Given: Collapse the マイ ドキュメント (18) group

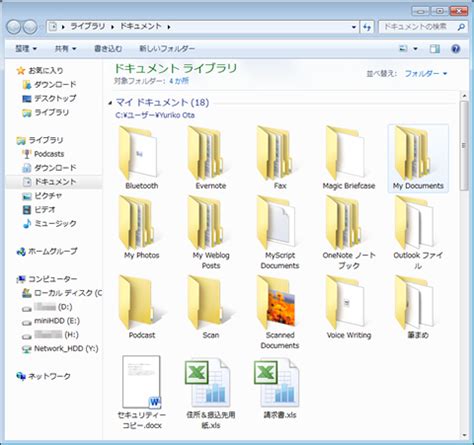Looking at the screenshot, I should (x=110, y=103).
